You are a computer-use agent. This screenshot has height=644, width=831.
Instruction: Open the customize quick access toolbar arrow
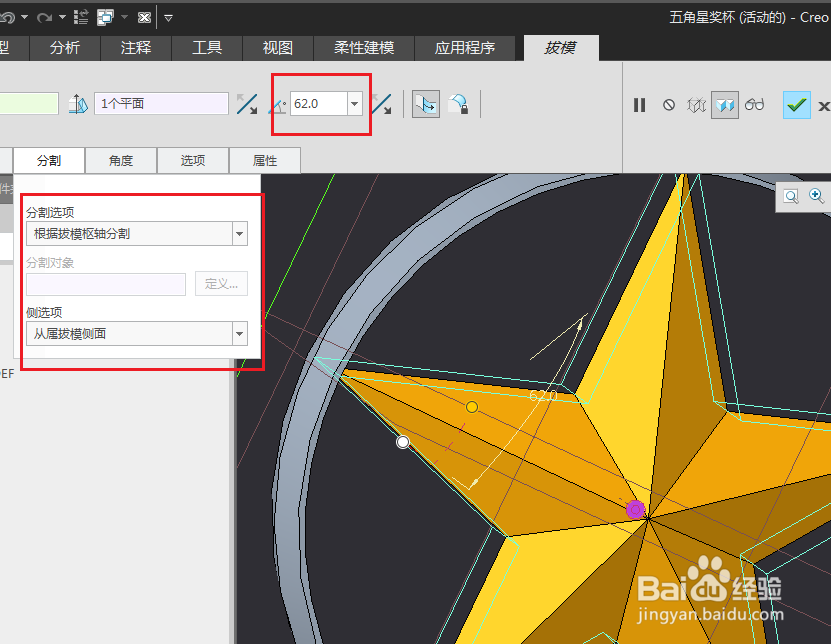[x=169, y=18]
